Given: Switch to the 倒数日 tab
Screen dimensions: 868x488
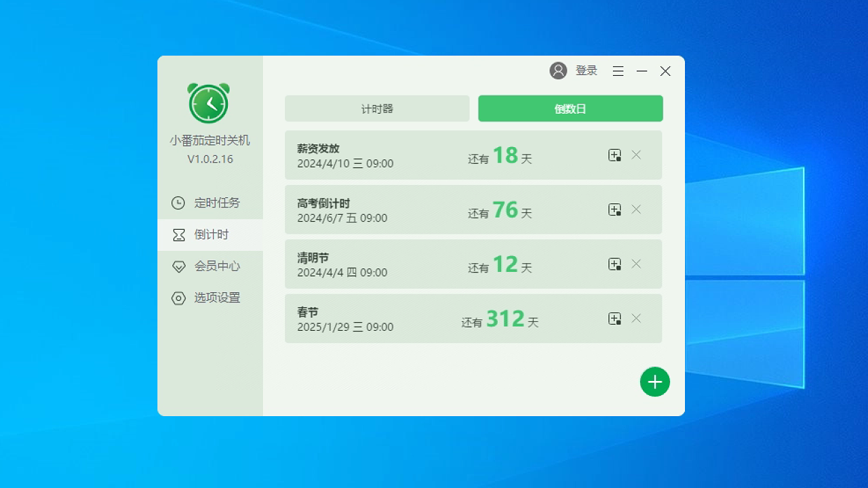Looking at the screenshot, I should click(x=570, y=108).
